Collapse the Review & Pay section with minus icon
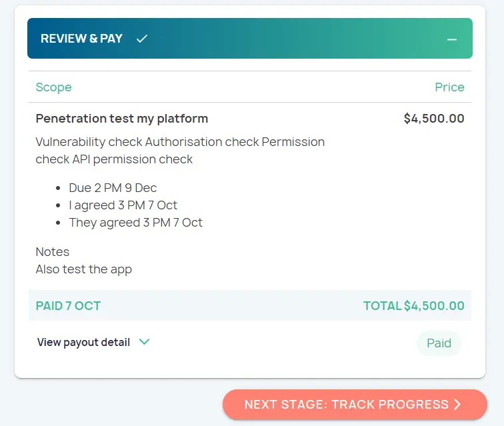Viewport: 504px width, 426px height. coord(452,39)
